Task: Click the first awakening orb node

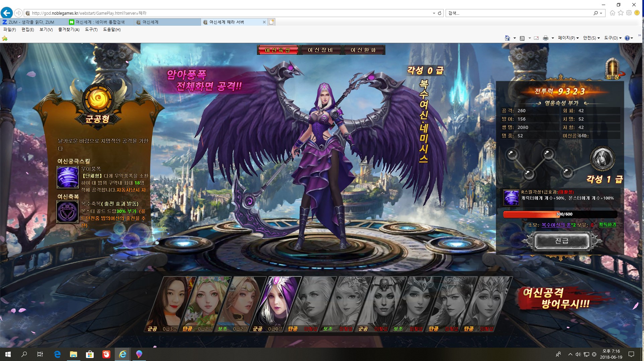Action: tap(513, 154)
